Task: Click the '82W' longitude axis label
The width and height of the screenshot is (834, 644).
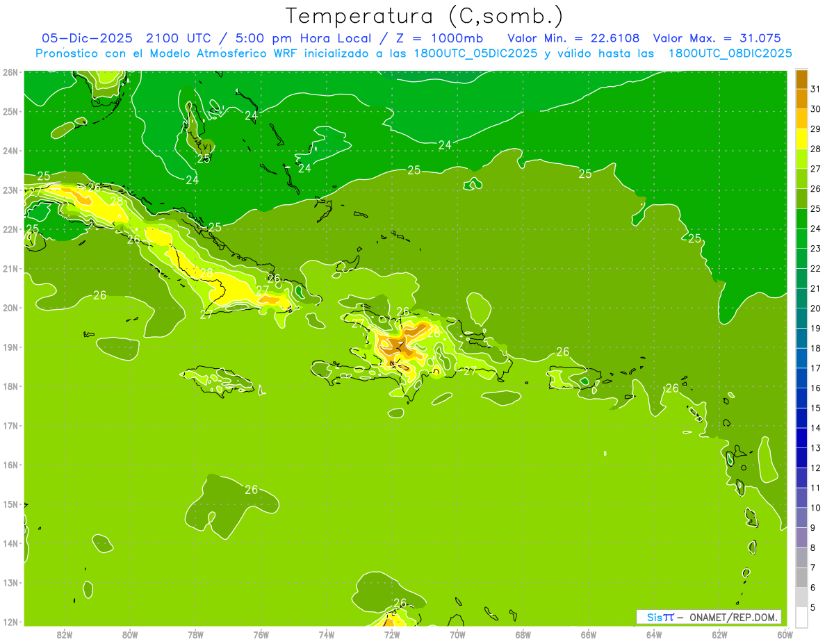Action: point(65,634)
